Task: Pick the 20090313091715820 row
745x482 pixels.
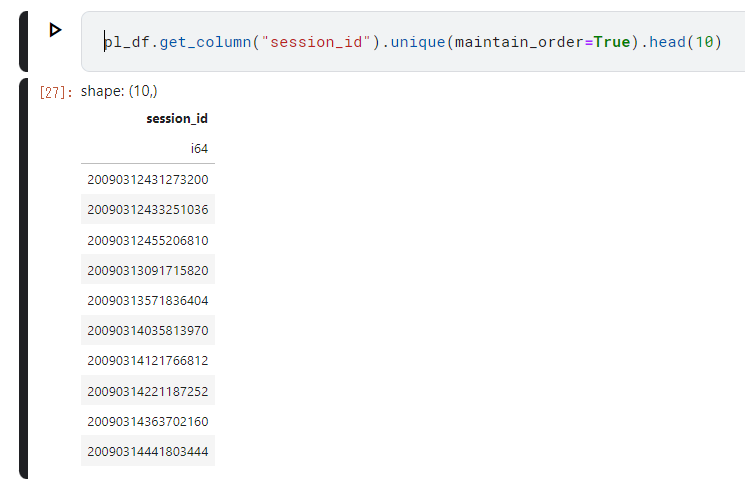Action: pos(148,270)
